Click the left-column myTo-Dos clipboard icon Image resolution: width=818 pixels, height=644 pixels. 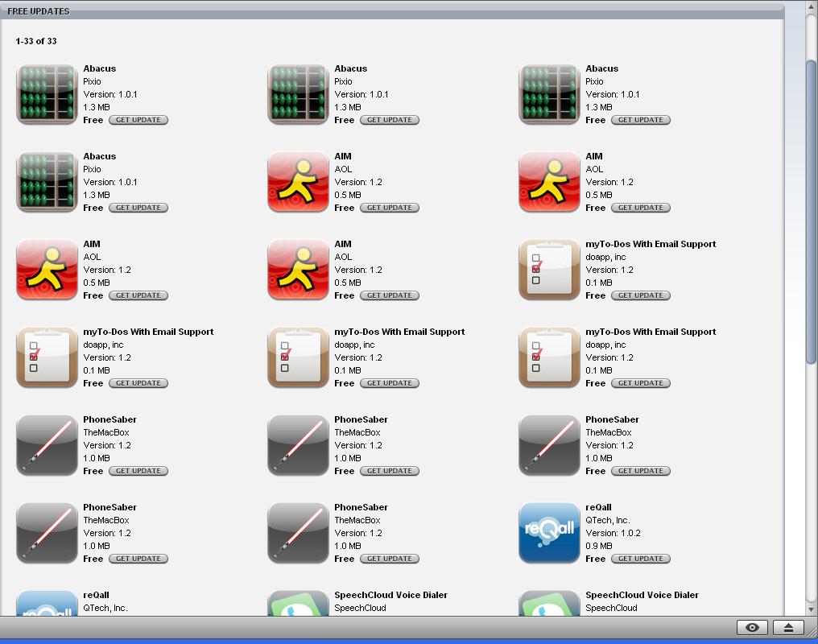click(47, 357)
